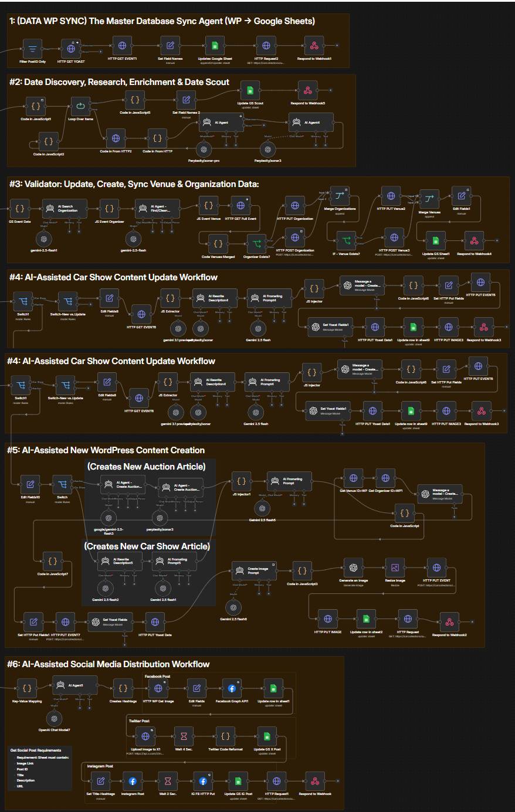Open the Set Title-Hashtags node
The image size is (515, 812).
pyautogui.click(x=101, y=781)
